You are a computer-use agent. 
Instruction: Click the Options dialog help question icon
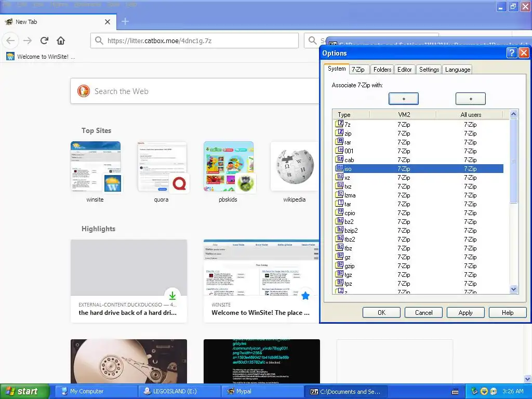511,53
